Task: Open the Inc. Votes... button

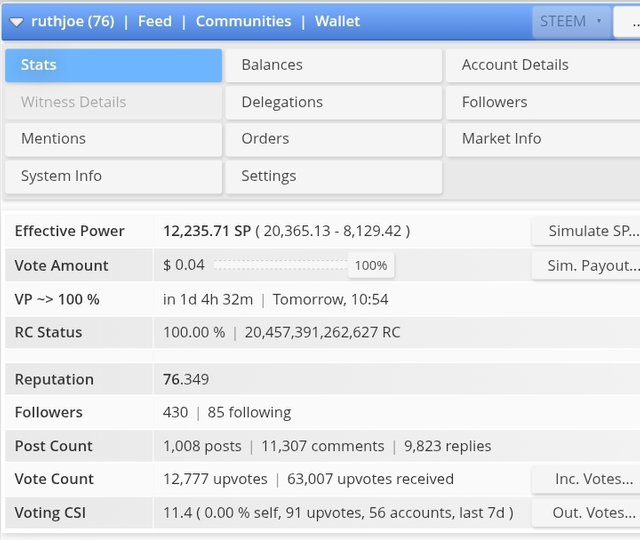Action: coord(586,479)
